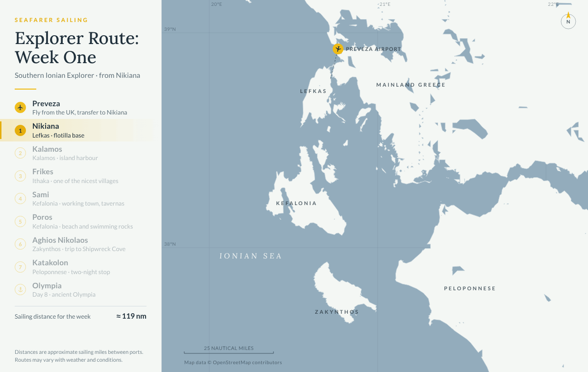The image size is (588, 372).
Task: Open the Olympia route entry
Action: coord(80,290)
